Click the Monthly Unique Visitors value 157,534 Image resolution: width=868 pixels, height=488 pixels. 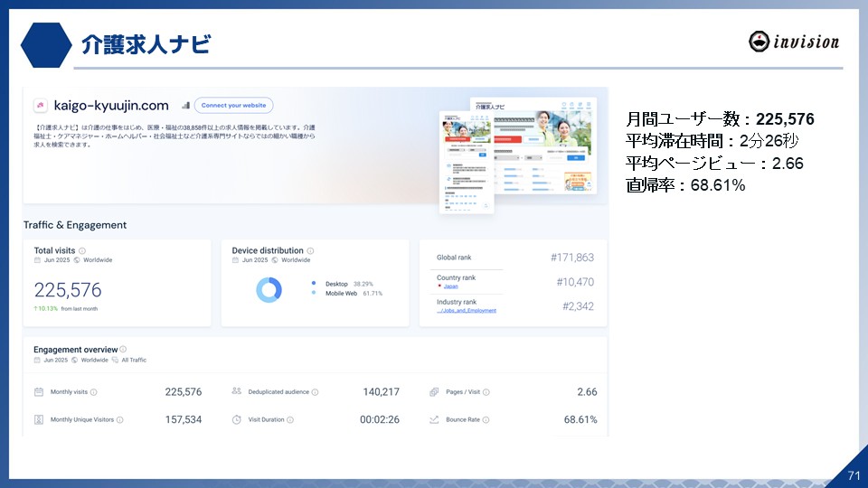point(184,419)
